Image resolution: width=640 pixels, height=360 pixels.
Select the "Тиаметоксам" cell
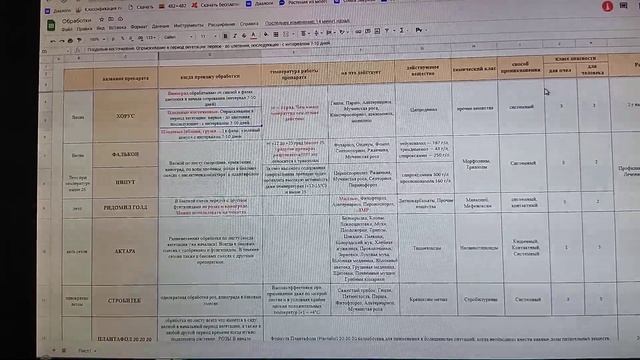(x=427, y=248)
